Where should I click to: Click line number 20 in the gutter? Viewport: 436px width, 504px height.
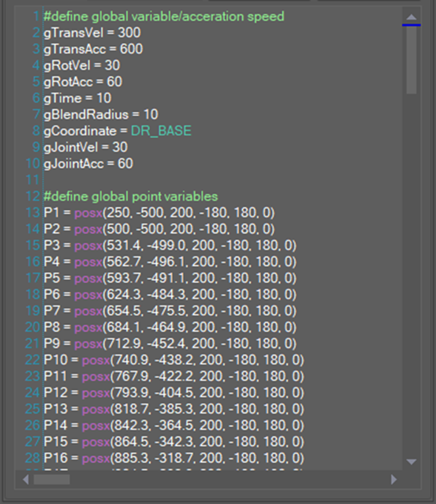[32, 327]
